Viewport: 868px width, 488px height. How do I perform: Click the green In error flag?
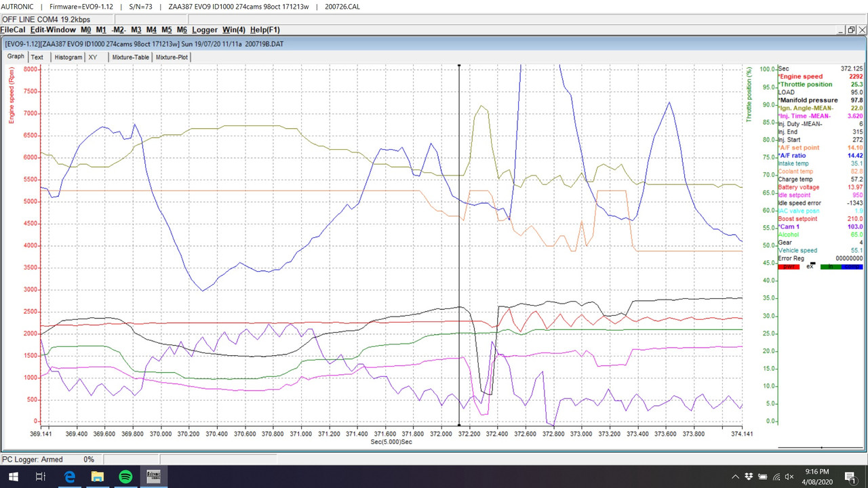[x=831, y=266]
